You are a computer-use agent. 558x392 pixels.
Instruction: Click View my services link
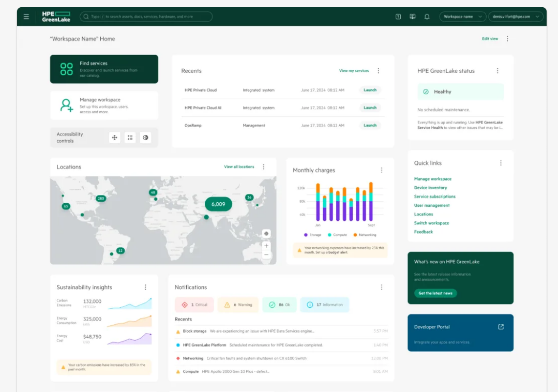tap(354, 71)
